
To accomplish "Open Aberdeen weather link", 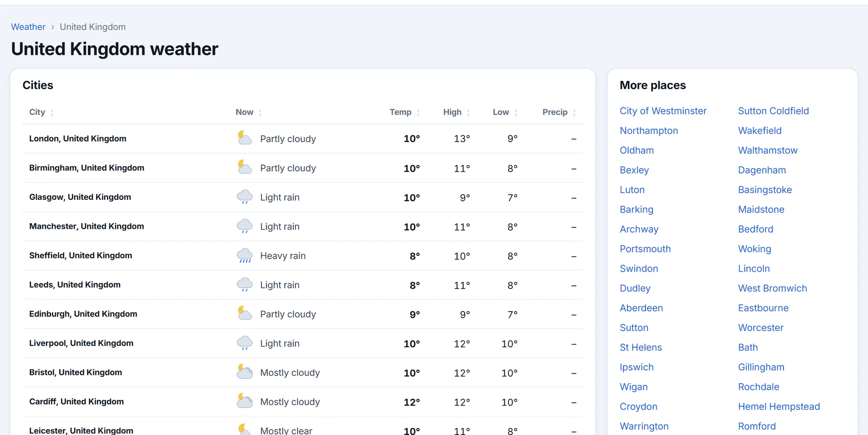I will tap(641, 308).
